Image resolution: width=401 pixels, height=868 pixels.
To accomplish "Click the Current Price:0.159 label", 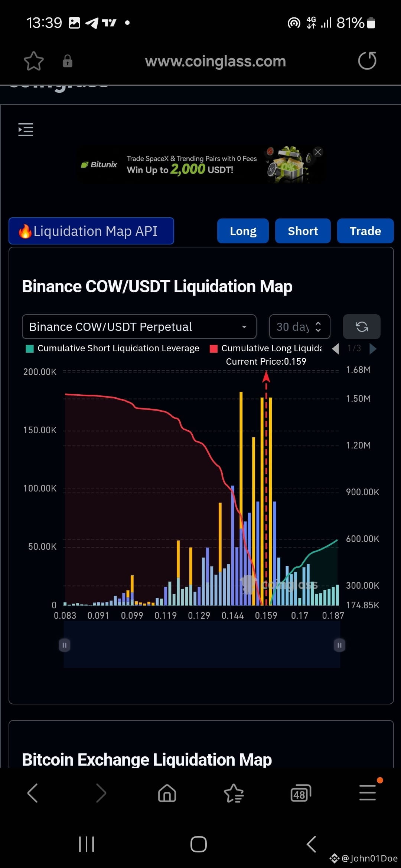I will click(266, 361).
